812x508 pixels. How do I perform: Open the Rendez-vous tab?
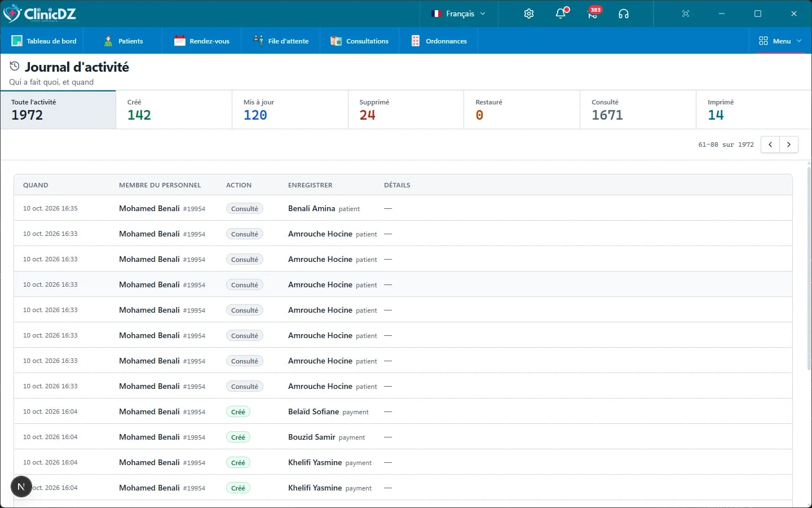tap(202, 41)
